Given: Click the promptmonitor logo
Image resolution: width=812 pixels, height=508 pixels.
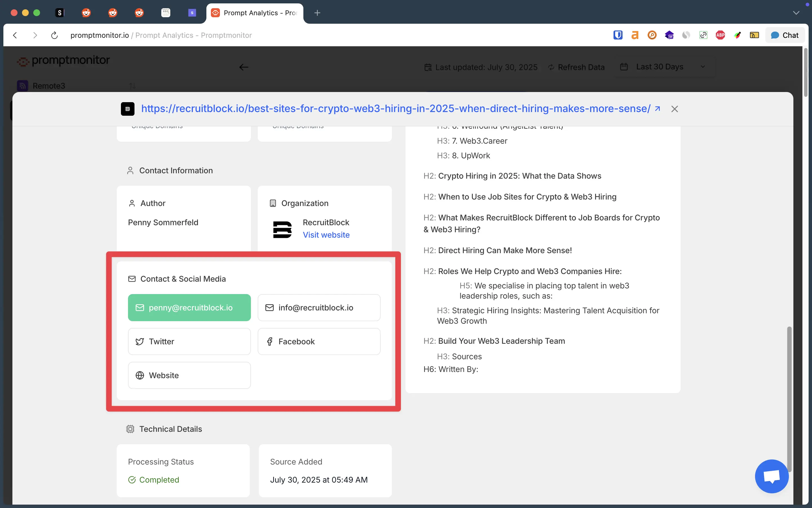Looking at the screenshot, I should pyautogui.click(x=64, y=61).
